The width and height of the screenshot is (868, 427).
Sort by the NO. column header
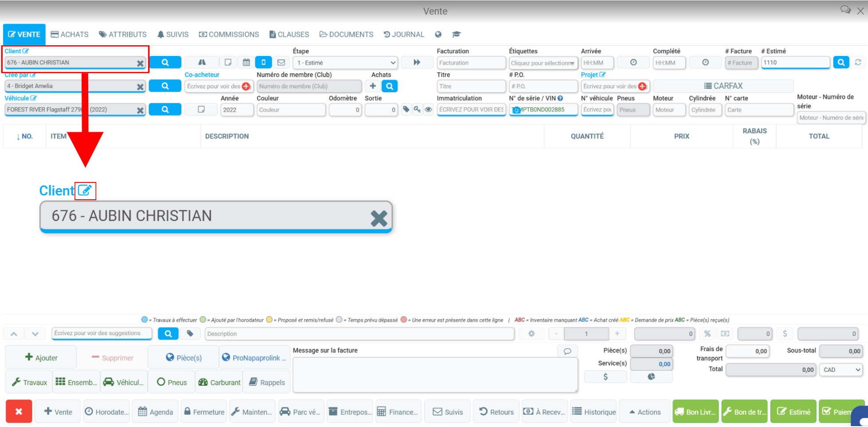(x=24, y=136)
